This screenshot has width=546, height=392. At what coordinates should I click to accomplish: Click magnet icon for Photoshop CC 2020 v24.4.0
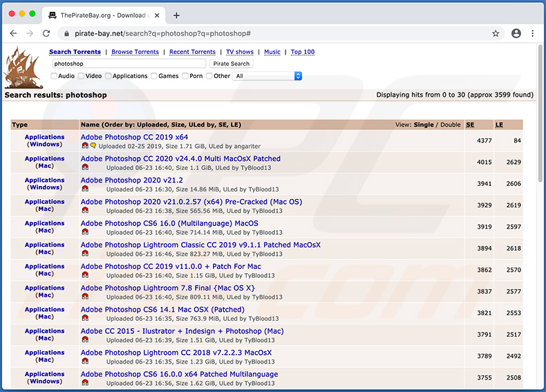85,167
